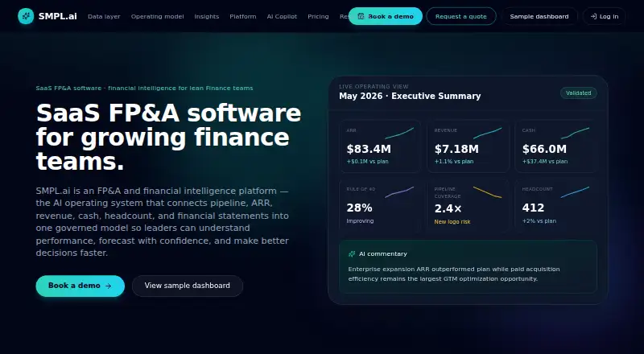Image resolution: width=644 pixels, height=354 pixels.
Task: Select the $66.0M cash value
Action: pos(544,149)
